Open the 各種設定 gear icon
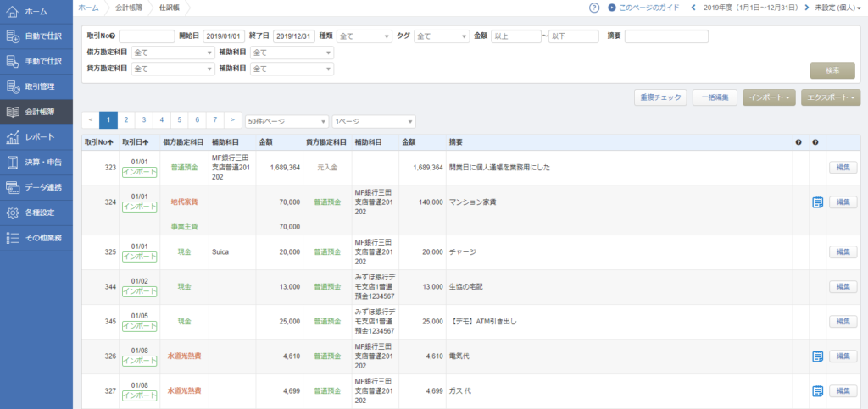This screenshot has width=868, height=409. [13, 213]
